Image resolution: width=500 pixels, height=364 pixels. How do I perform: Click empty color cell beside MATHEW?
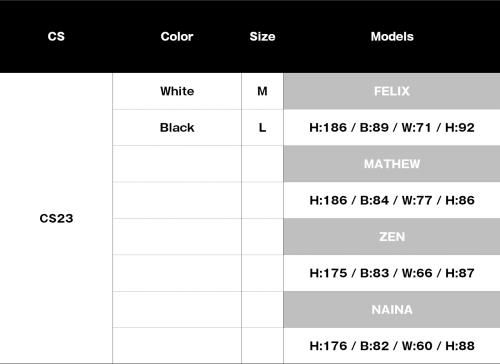(177, 164)
